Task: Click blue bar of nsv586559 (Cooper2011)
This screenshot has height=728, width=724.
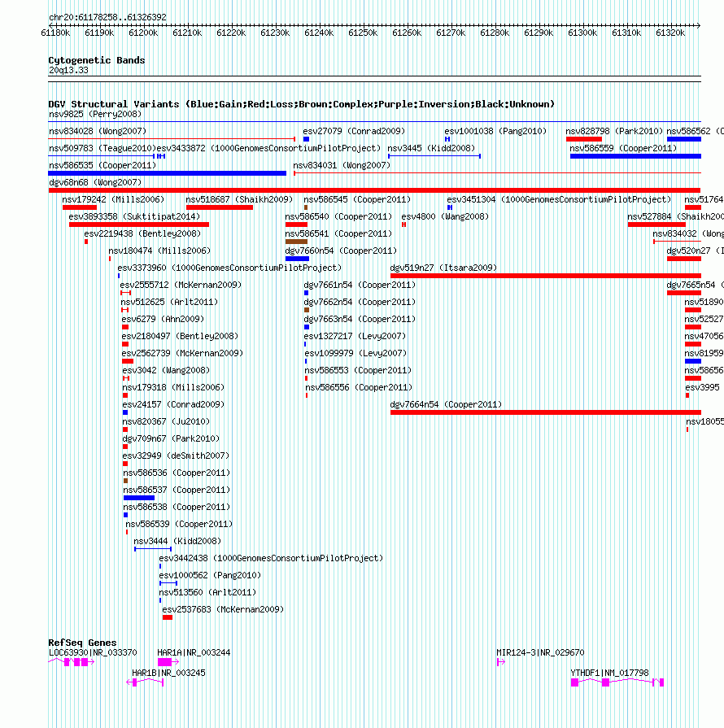Action: [x=635, y=156]
